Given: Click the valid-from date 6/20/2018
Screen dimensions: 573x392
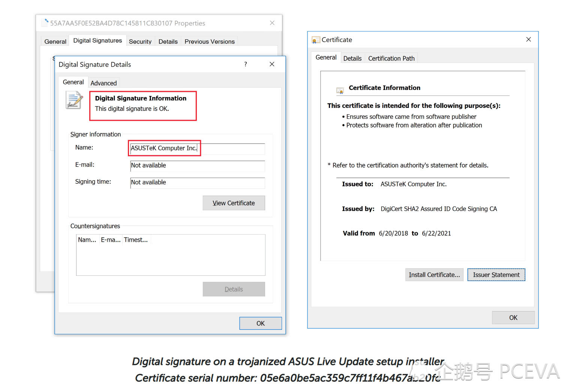Looking at the screenshot, I should click(393, 233).
